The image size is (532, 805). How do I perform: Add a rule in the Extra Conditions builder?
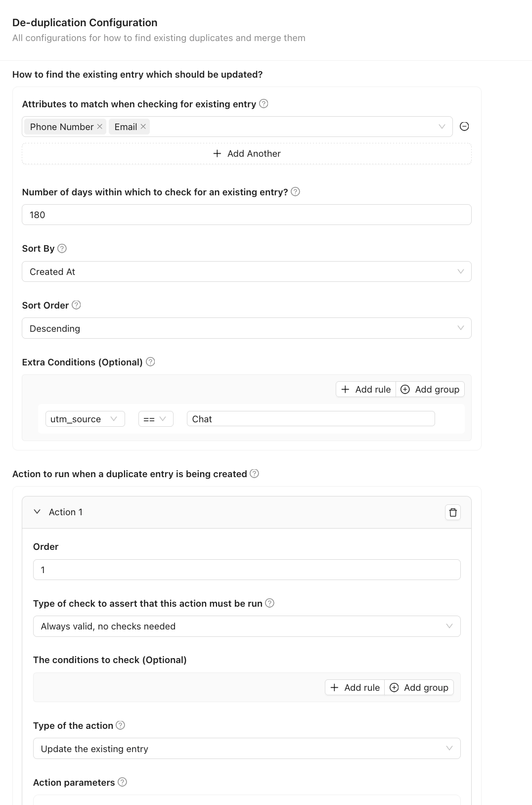tap(365, 389)
